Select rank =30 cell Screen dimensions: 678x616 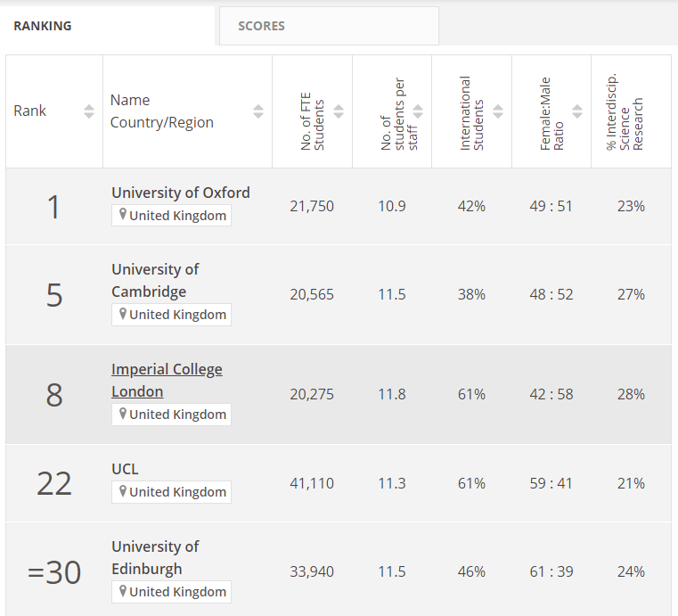pos(54,572)
